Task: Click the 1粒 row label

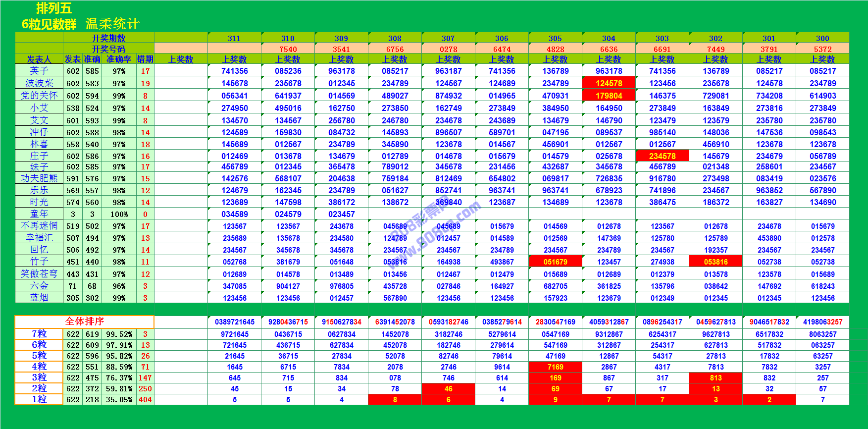Action: (x=39, y=399)
